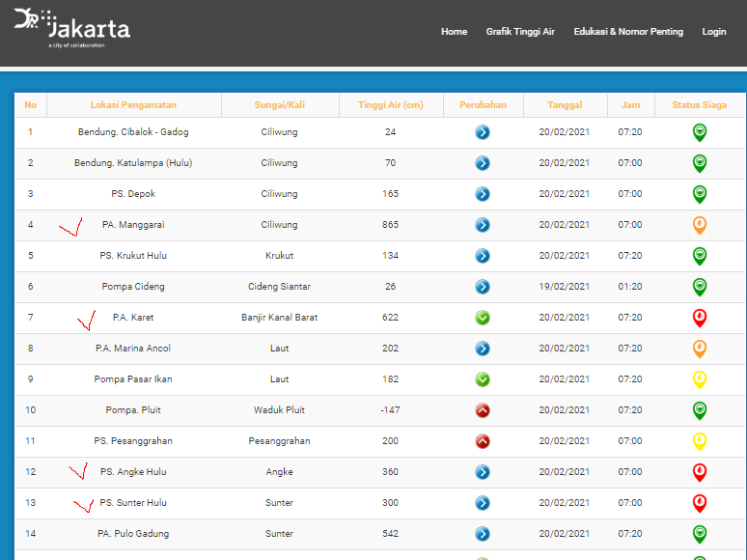Viewport: 747px width, 560px height.
Task: Click orange status pin for P.A. Marina Ancol
Action: 700,349
